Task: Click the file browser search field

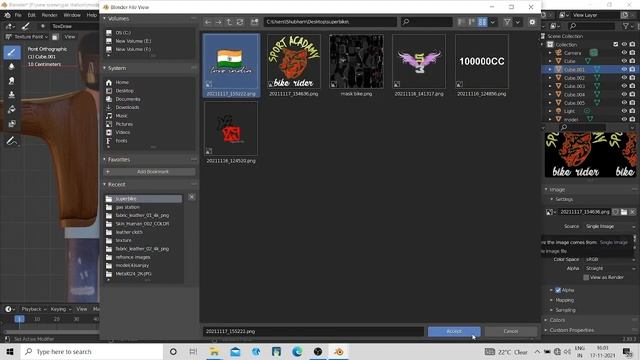Action: tap(426, 22)
